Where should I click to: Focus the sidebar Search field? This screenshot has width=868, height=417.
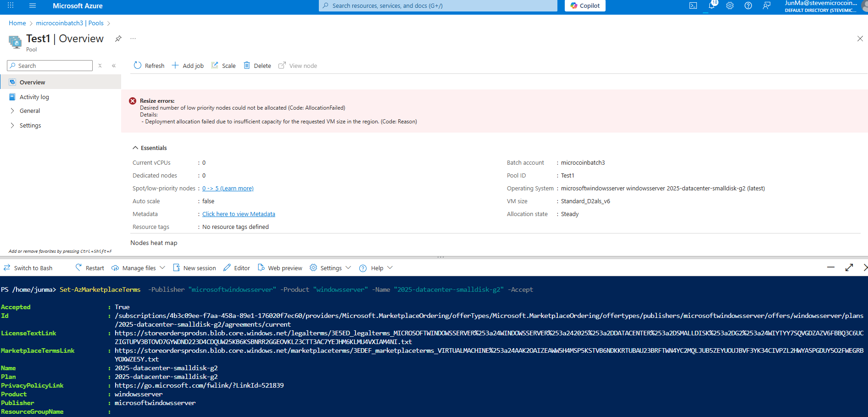coord(50,66)
